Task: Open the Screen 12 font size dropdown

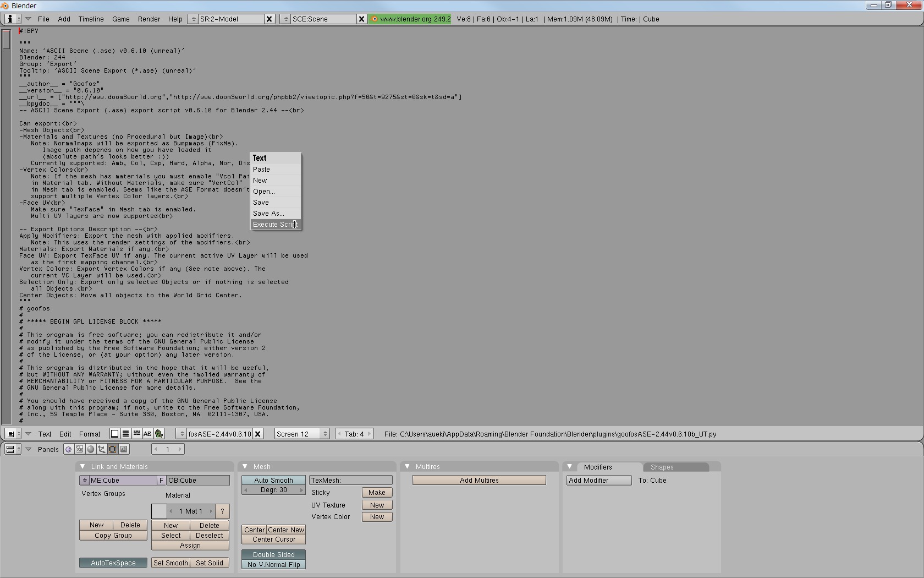Action: coord(301,434)
